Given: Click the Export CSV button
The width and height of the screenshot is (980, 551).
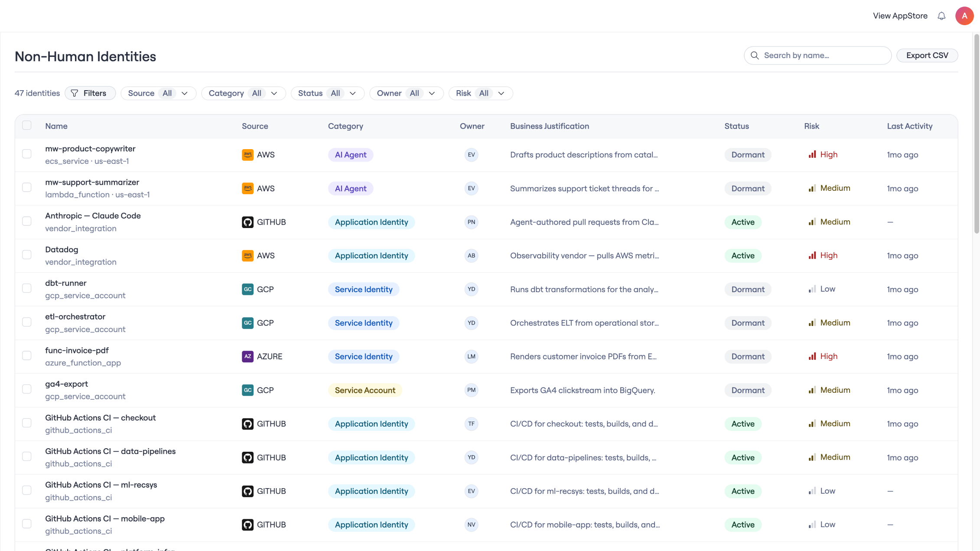Looking at the screenshot, I should point(927,55).
